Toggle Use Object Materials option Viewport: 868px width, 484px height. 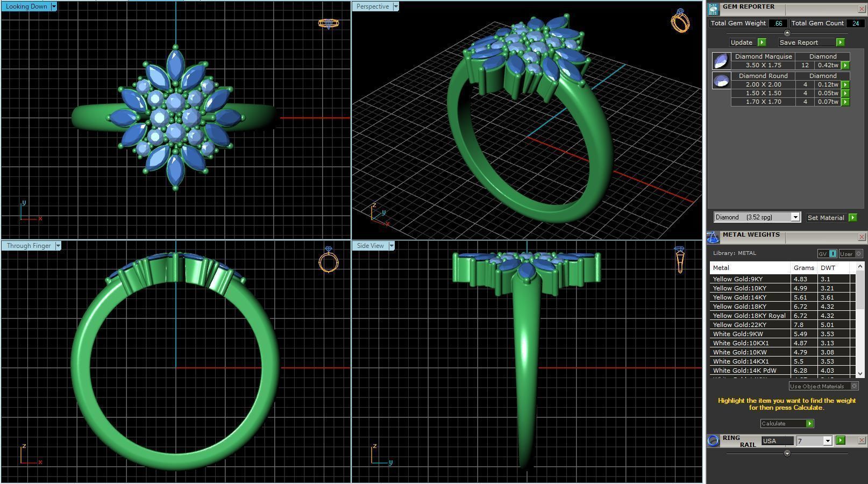(x=823, y=386)
